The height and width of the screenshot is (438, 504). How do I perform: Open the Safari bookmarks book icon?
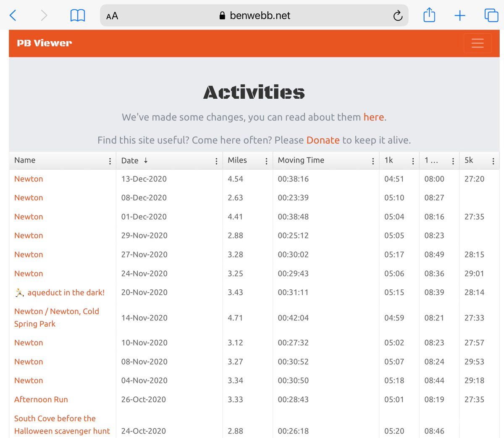77,16
